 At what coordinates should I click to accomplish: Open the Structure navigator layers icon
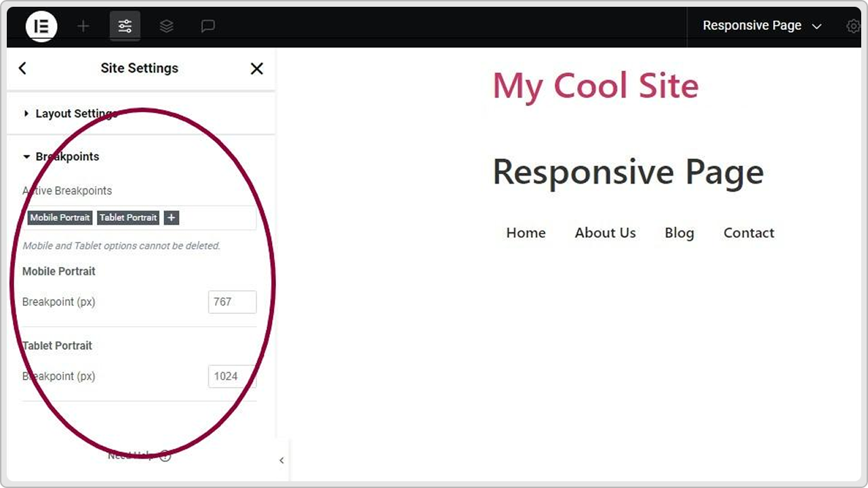click(x=166, y=26)
